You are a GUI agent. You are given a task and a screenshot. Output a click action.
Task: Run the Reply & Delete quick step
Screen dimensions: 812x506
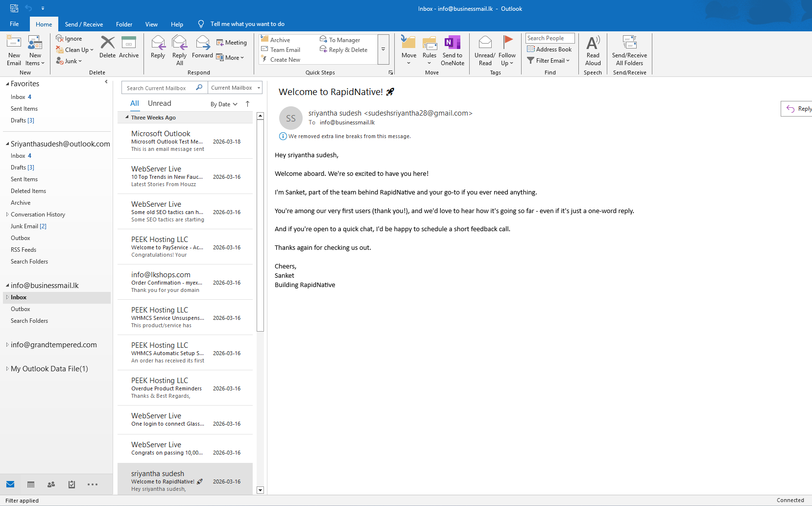pyautogui.click(x=344, y=50)
